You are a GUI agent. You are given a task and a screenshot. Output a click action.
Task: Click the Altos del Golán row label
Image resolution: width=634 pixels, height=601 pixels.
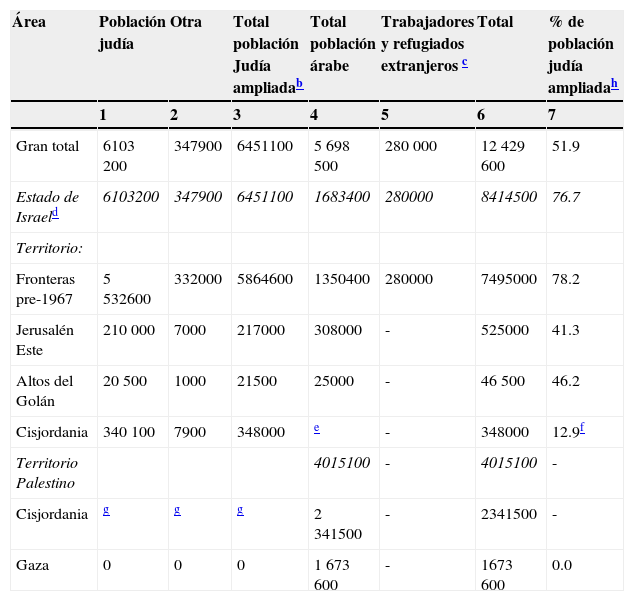45,390
